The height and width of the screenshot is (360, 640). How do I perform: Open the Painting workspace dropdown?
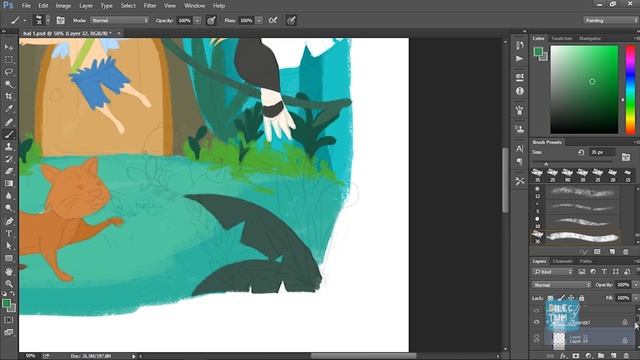click(611, 20)
